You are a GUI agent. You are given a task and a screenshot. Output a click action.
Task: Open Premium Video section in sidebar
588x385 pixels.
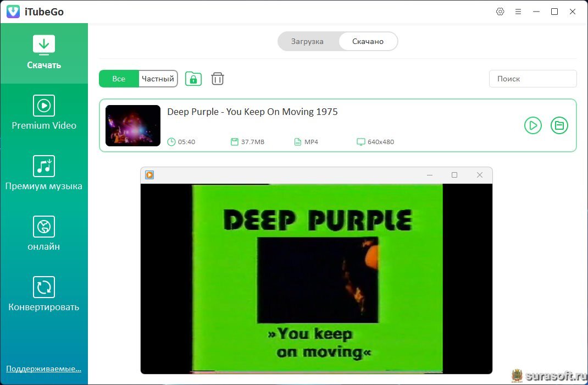(x=44, y=113)
